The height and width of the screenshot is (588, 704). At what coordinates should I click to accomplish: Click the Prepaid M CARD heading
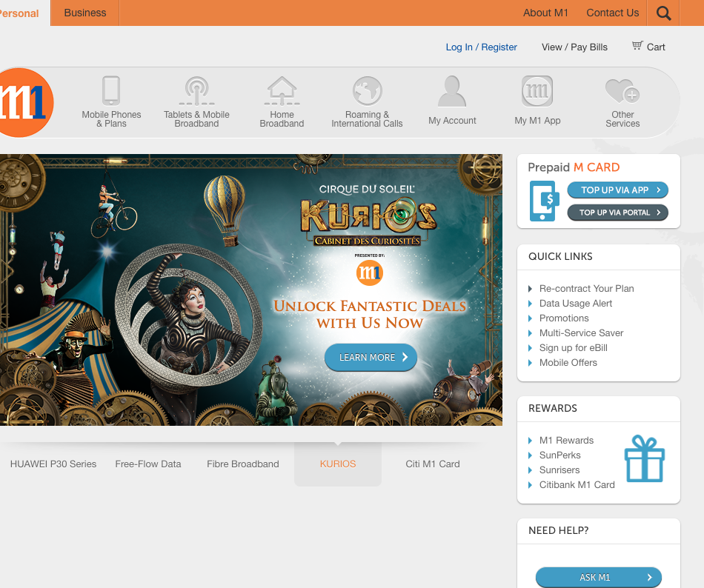point(574,167)
